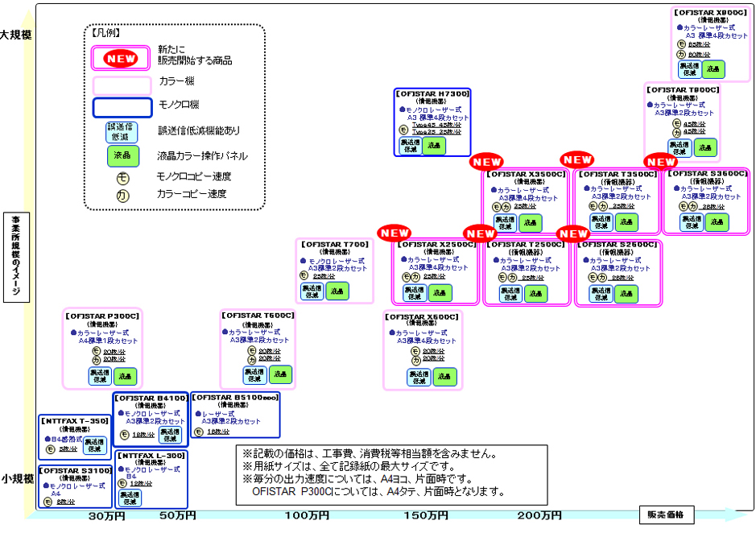Select the OFISTAR T2500C product title
The image size is (756, 537).
[x=526, y=245]
